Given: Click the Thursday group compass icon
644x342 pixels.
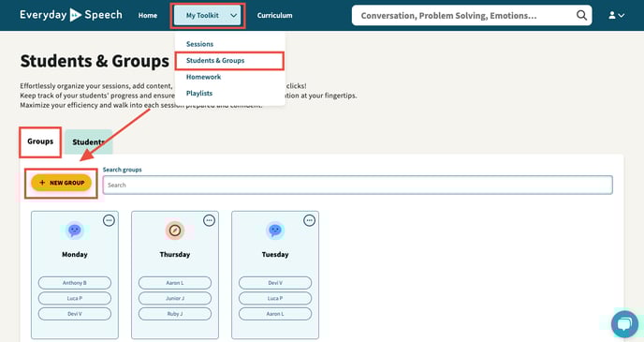Looking at the screenshot, I should 175,230.
